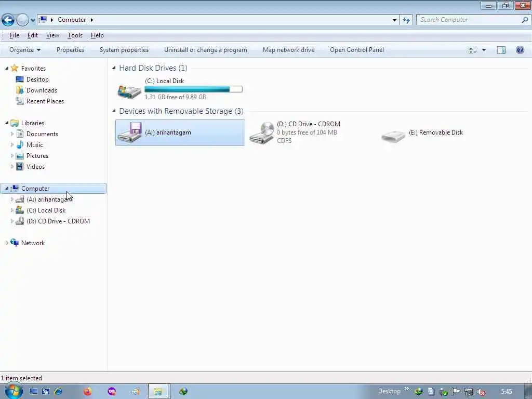The height and width of the screenshot is (399, 532).
Task: Expand the Music library node
Action: (12, 145)
